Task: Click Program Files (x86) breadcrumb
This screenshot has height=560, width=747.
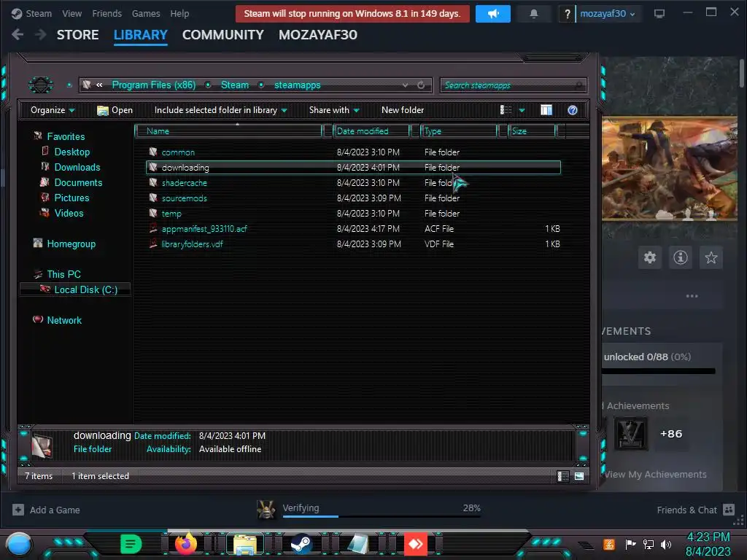Action: tap(154, 85)
